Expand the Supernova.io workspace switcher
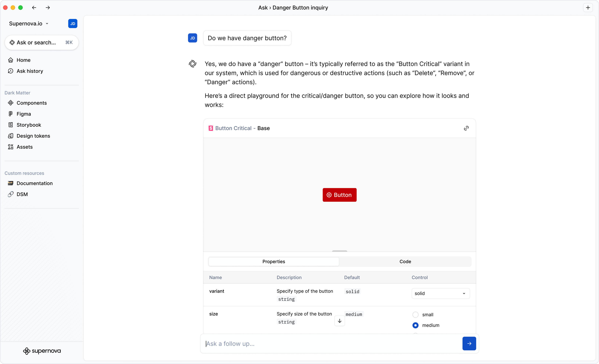The width and height of the screenshot is (599, 364). (x=29, y=24)
